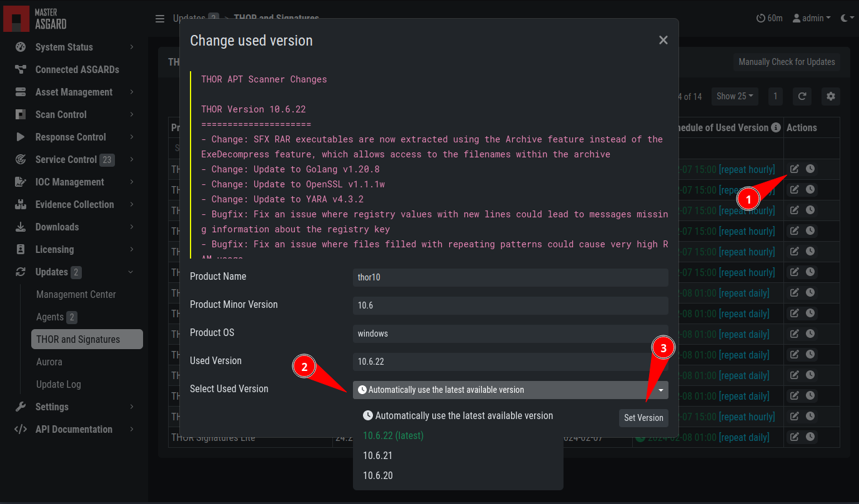Click the 60m session timer icon
The image size is (859, 504).
pyautogui.click(x=760, y=18)
